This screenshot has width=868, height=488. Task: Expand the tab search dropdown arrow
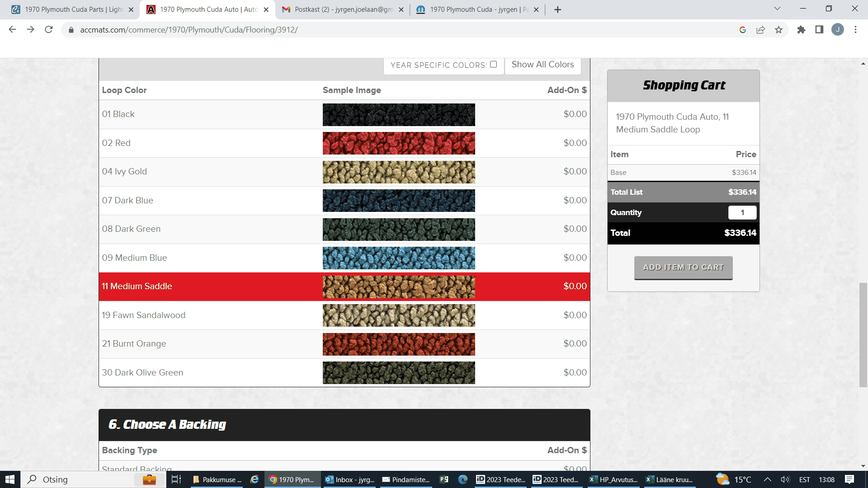pos(777,9)
